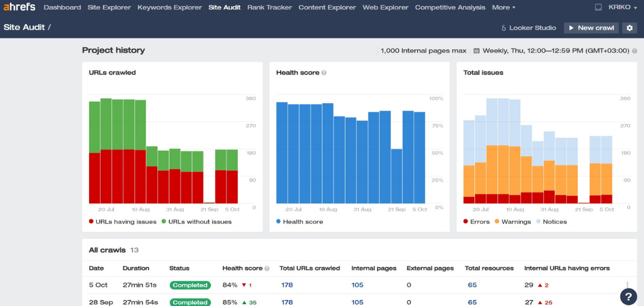Click the monitor icon beside KRIKO
The width and height of the screenshot is (644, 306).
point(599,8)
